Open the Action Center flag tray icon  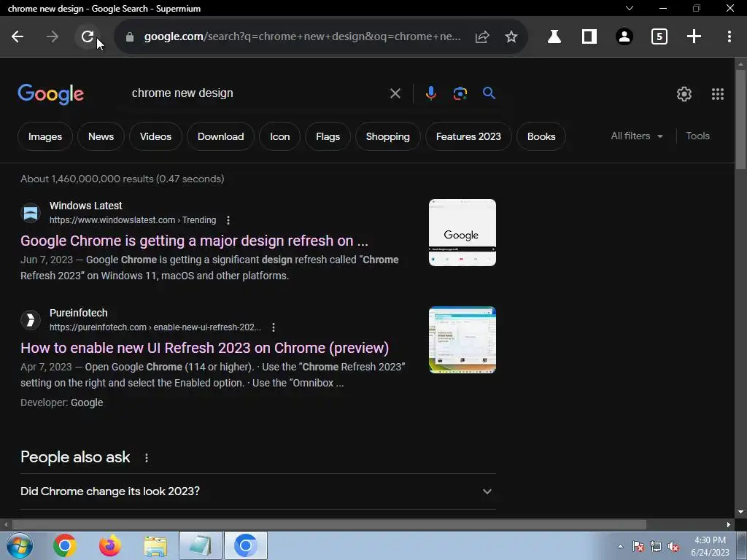638,546
